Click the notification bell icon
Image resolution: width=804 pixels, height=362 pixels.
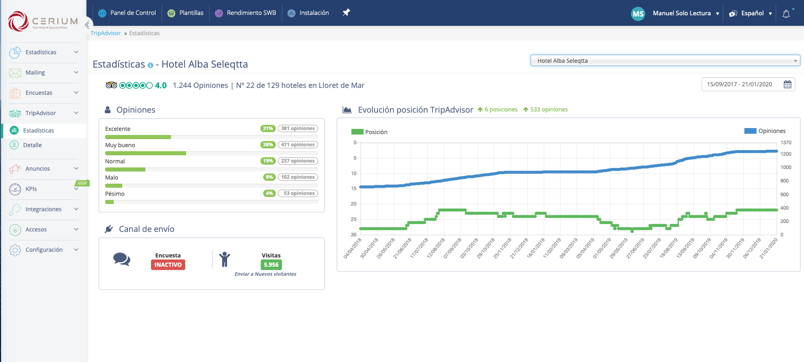pos(786,14)
